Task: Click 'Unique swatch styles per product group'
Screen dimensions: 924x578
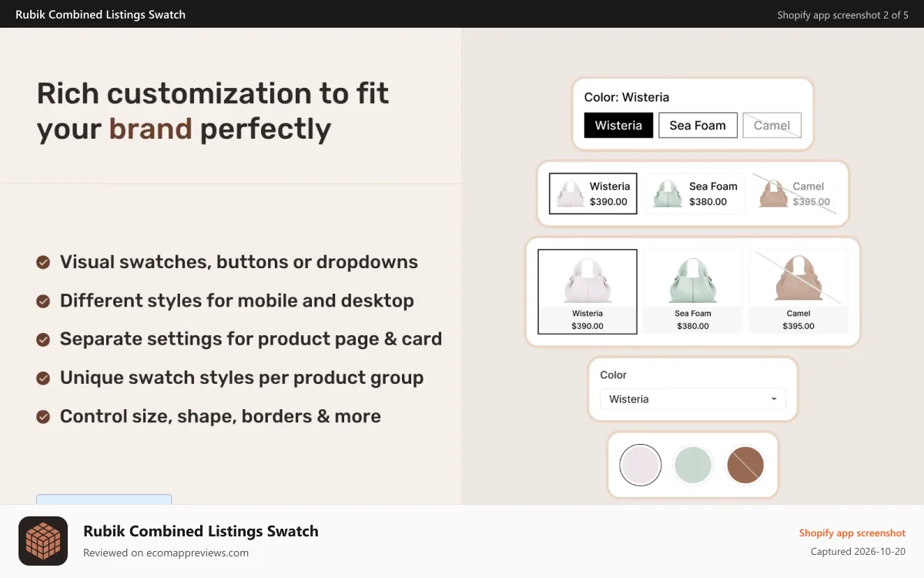Action: tap(242, 378)
